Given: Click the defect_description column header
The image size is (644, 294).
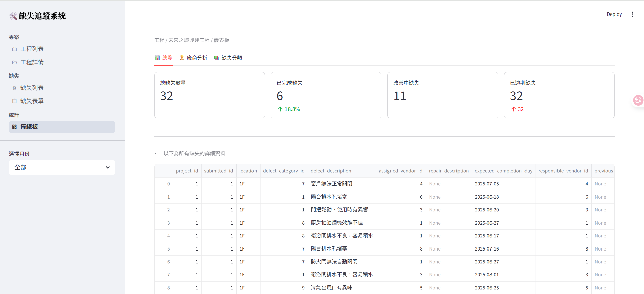Looking at the screenshot, I should [331, 171].
